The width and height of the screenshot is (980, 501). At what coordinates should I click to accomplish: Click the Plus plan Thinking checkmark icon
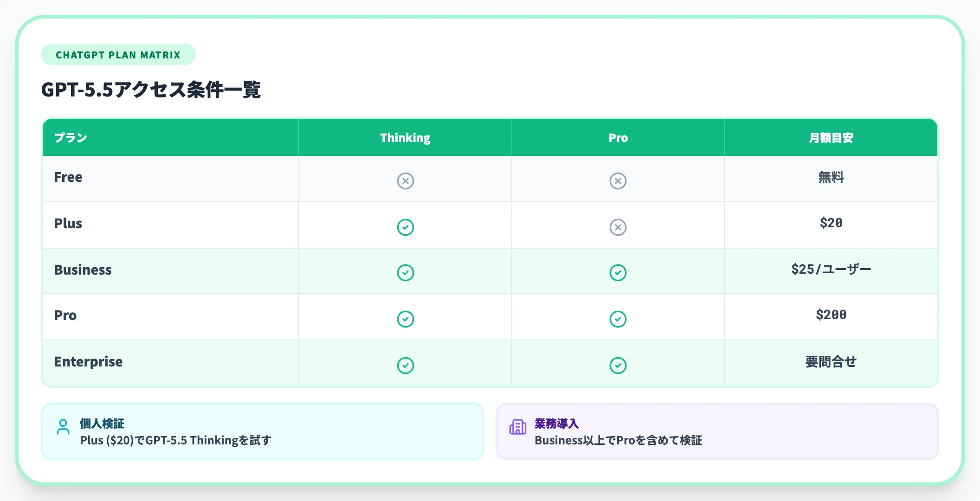405,227
